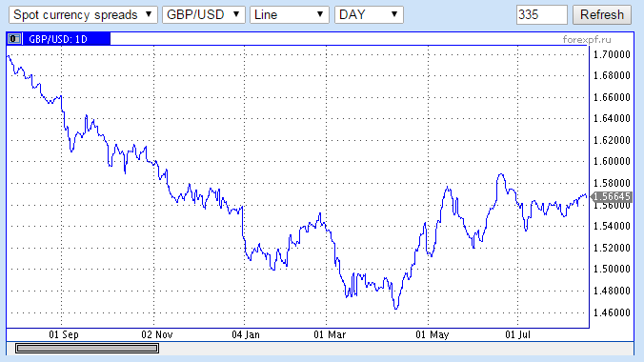Click the Refresh button
The width and height of the screenshot is (644, 362).
click(x=602, y=15)
